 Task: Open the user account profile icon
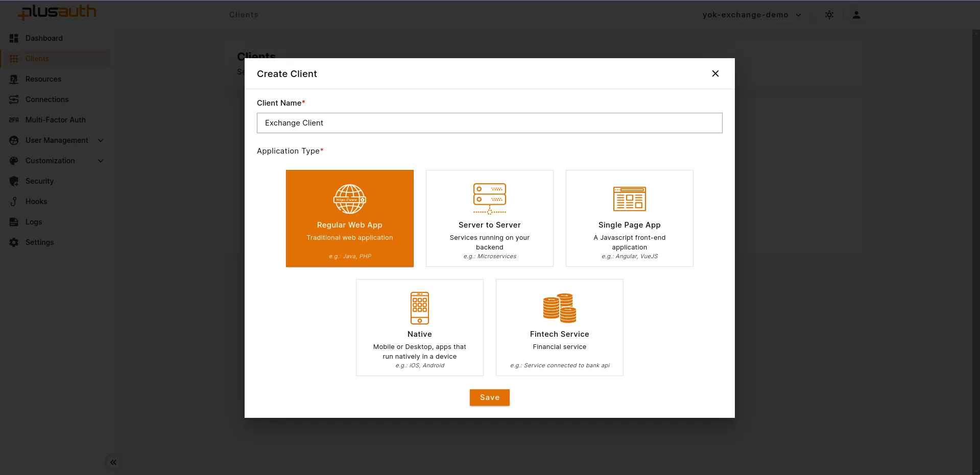tap(856, 15)
